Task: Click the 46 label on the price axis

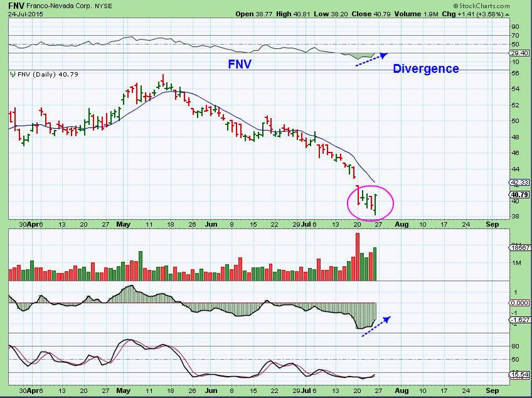Action: [x=516, y=153]
